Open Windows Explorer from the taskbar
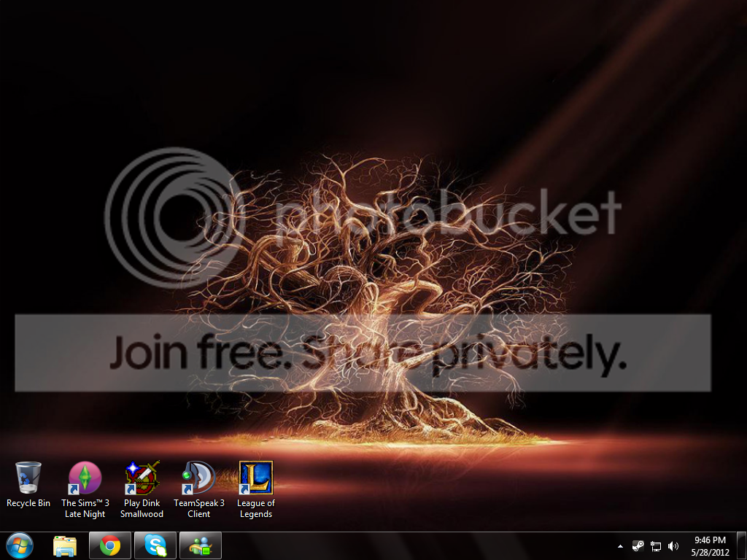Image resolution: width=747 pixels, height=560 pixels. (65, 546)
